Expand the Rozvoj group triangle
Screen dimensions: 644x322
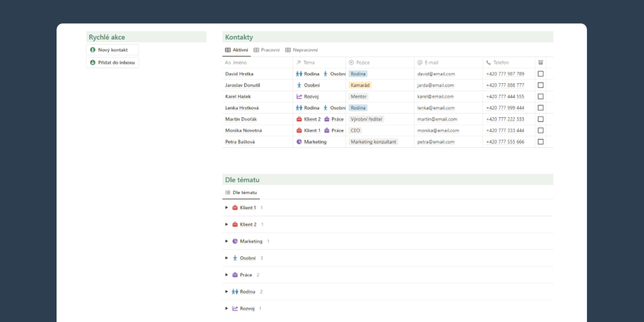click(227, 309)
